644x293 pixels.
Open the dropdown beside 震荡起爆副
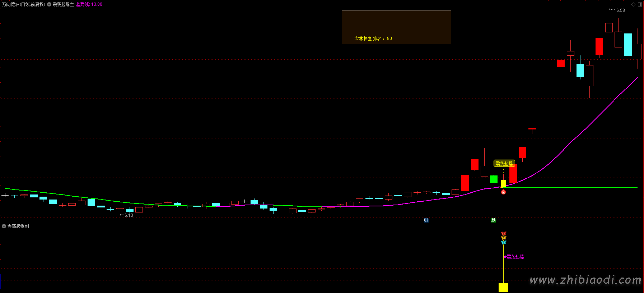(x=4, y=226)
